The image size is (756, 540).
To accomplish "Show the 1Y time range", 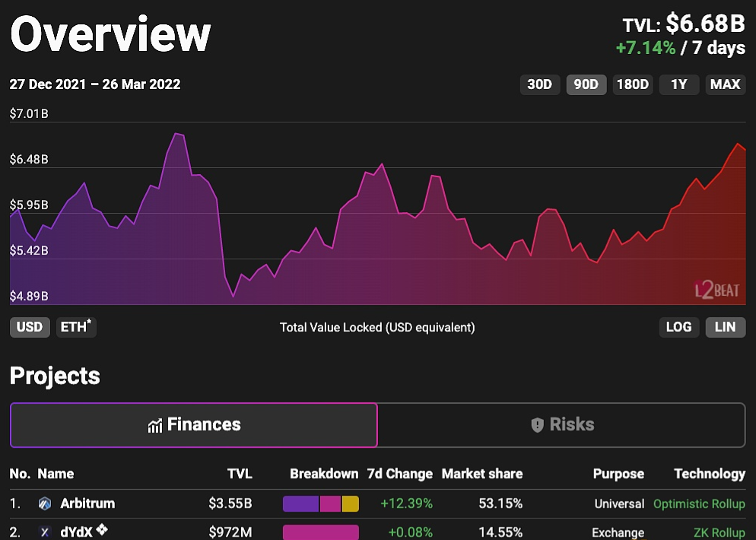I will [x=678, y=84].
